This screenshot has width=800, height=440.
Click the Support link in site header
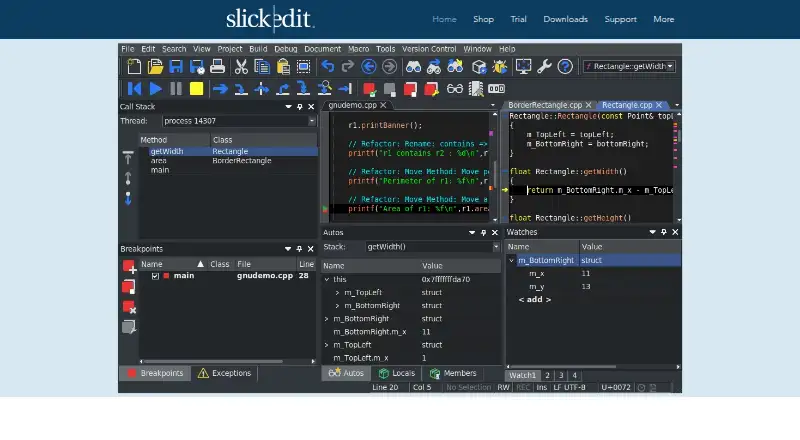coord(620,19)
